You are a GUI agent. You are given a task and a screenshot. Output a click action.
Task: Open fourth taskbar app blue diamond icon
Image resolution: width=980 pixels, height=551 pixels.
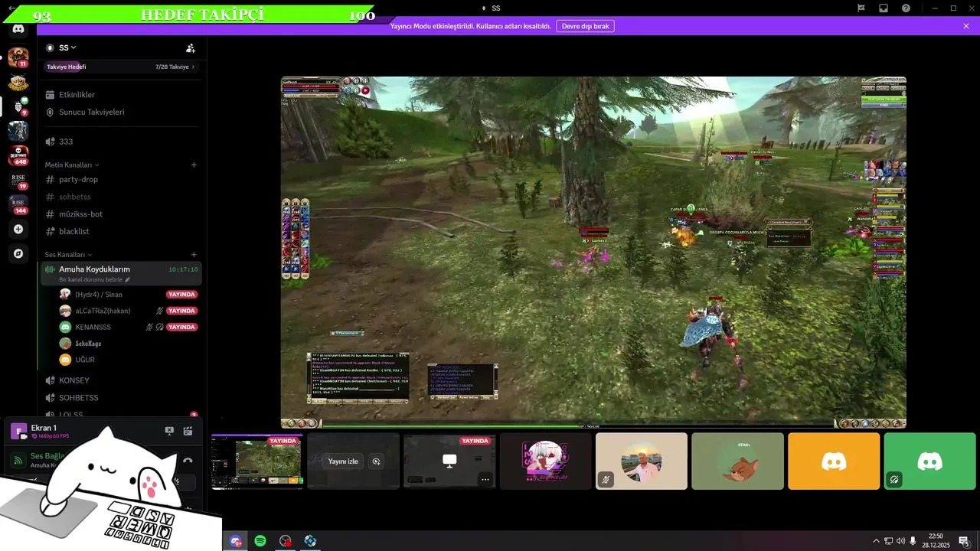(310, 541)
